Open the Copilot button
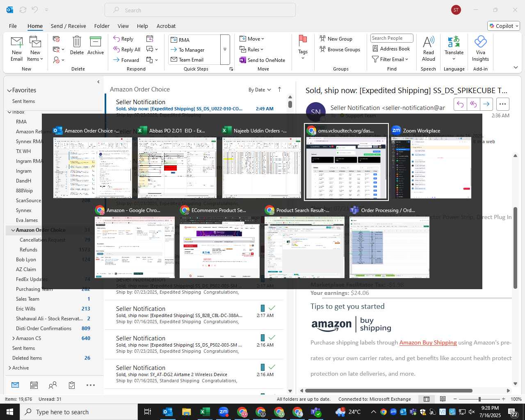This screenshot has width=525, height=420. pos(504,26)
